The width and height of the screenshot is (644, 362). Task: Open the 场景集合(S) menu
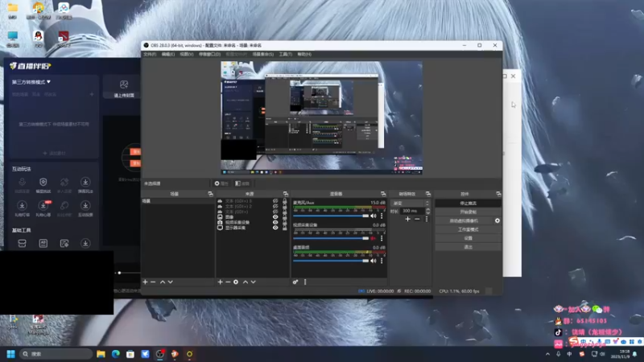coord(263,54)
